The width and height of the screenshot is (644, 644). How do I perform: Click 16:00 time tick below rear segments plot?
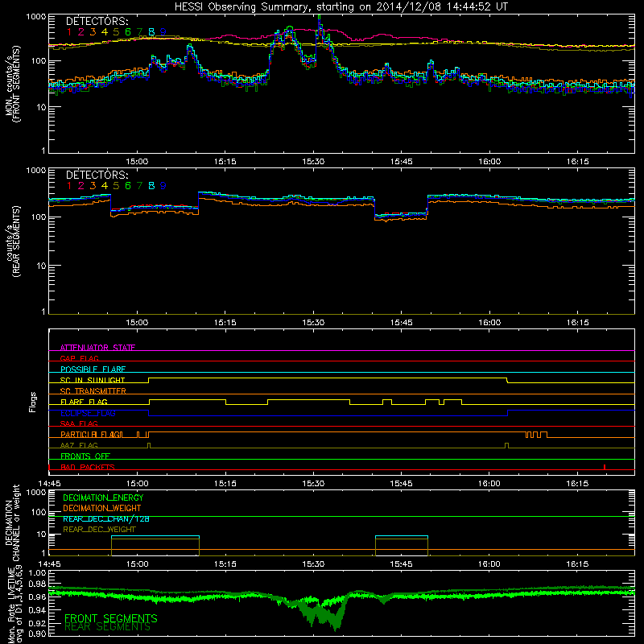coord(489,323)
